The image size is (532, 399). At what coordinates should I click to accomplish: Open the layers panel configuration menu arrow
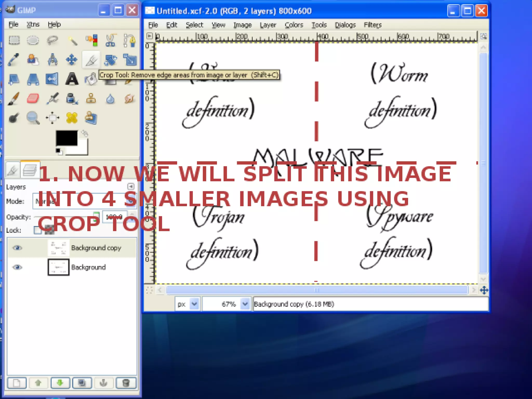131,186
